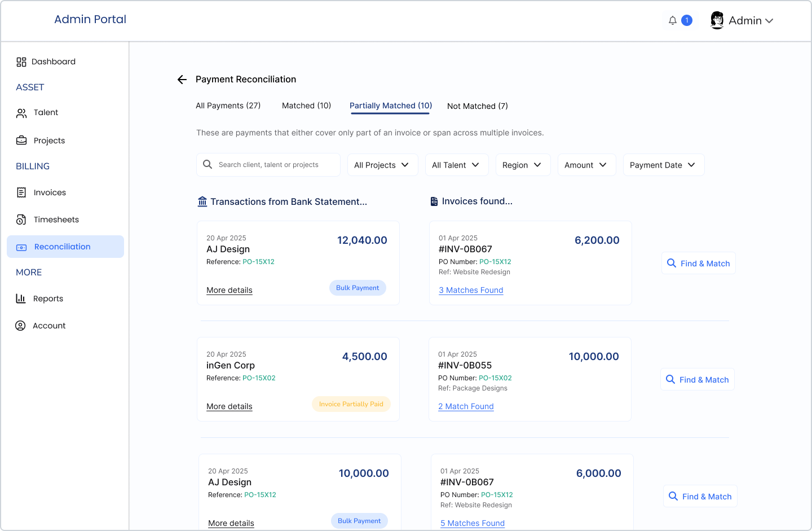812x531 pixels.
Task: View the Not Matched payments tab
Action: pos(477,106)
